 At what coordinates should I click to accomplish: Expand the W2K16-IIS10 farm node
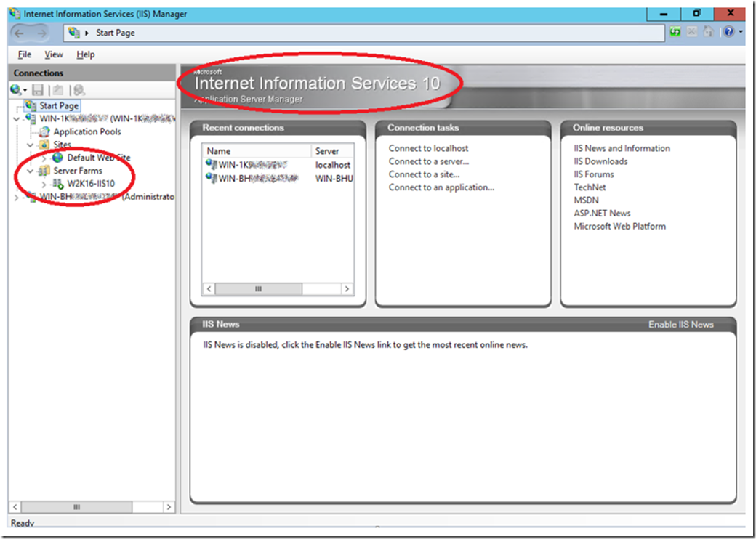pos(44,184)
